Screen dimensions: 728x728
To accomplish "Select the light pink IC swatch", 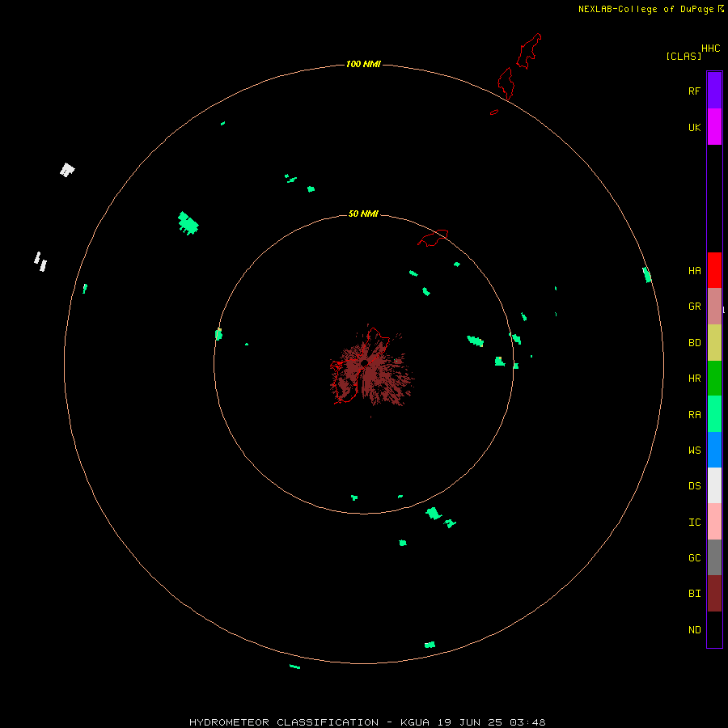I will [x=714, y=522].
